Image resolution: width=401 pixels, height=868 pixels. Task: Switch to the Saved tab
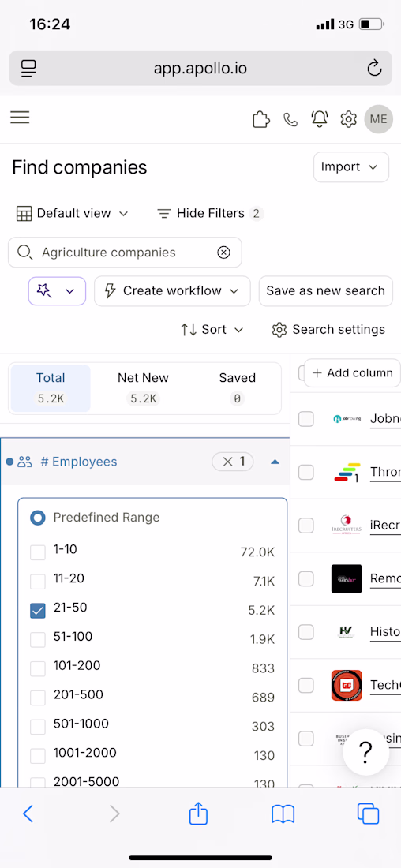coord(237,388)
